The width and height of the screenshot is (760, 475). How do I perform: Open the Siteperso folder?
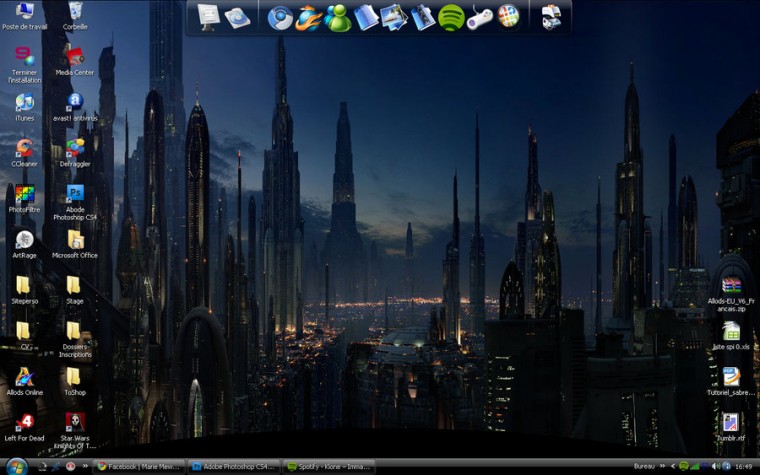24,290
